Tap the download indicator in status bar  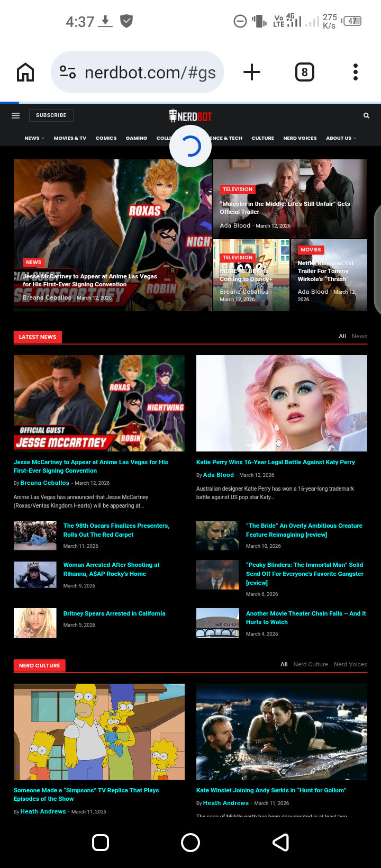105,21
